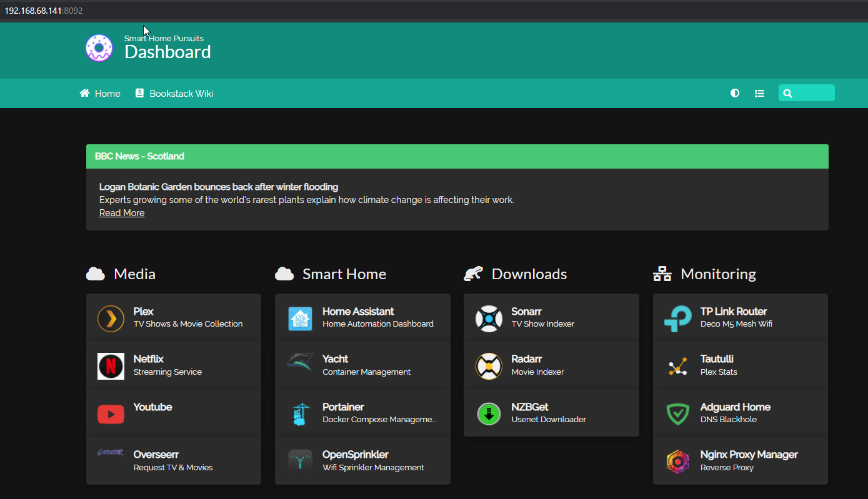
Task: Click the Yacht ship icon
Action: tap(300, 361)
